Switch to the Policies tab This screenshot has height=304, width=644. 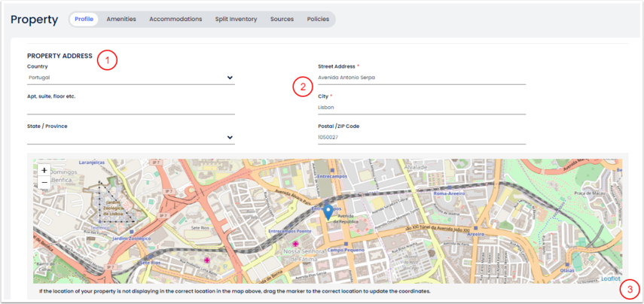(x=318, y=19)
